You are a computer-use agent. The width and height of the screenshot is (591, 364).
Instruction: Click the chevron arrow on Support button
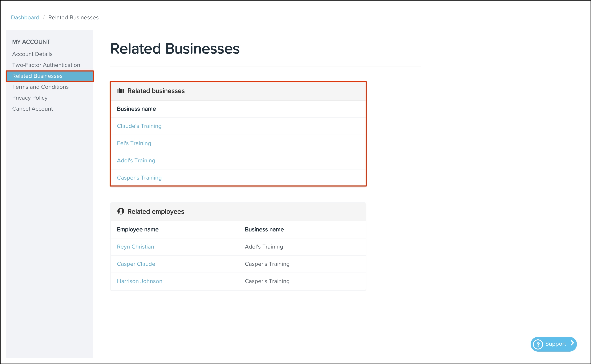pos(572,343)
